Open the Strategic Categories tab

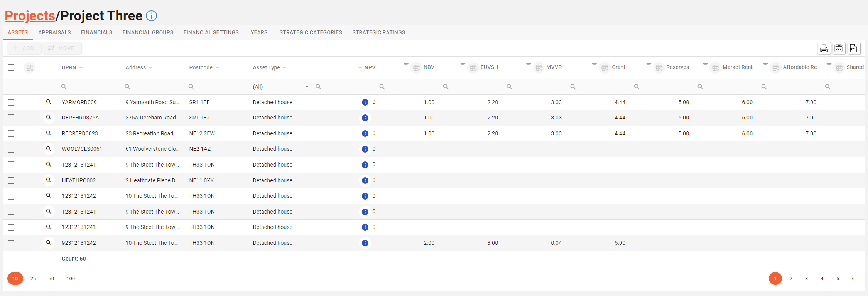point(311,32)
